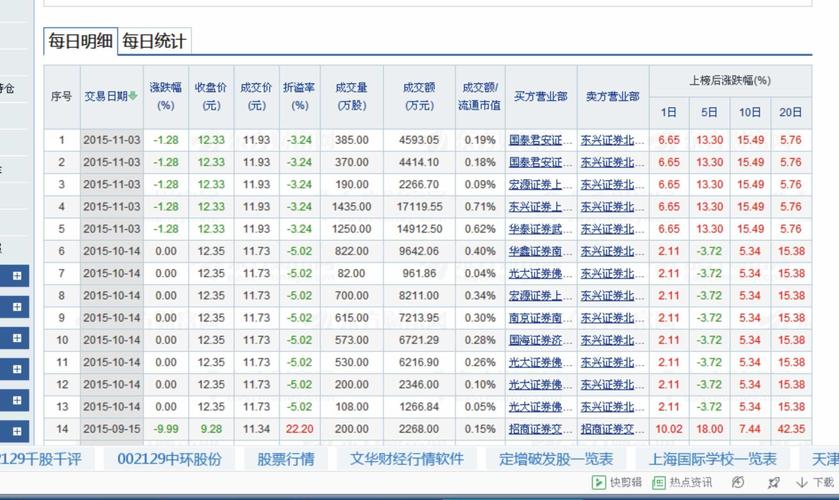Select date 2015-09-15 in row 14
839x500 pixels.
pos(112,429)
